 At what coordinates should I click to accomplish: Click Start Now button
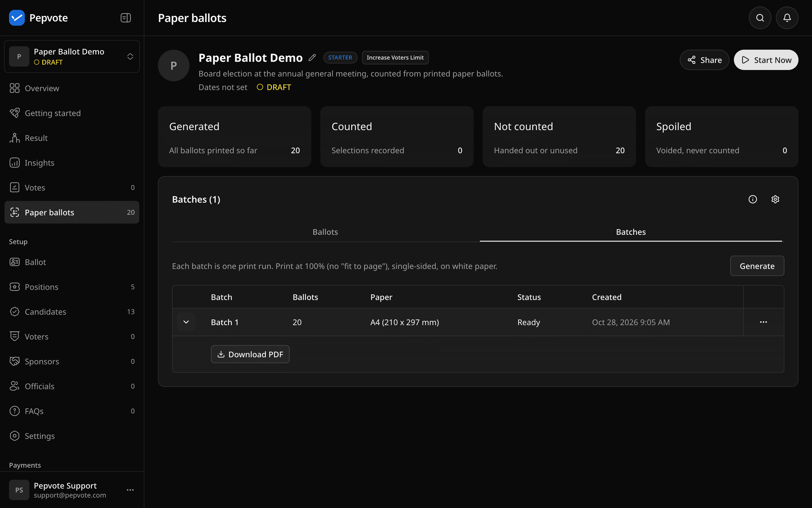(x=766, y=60)
